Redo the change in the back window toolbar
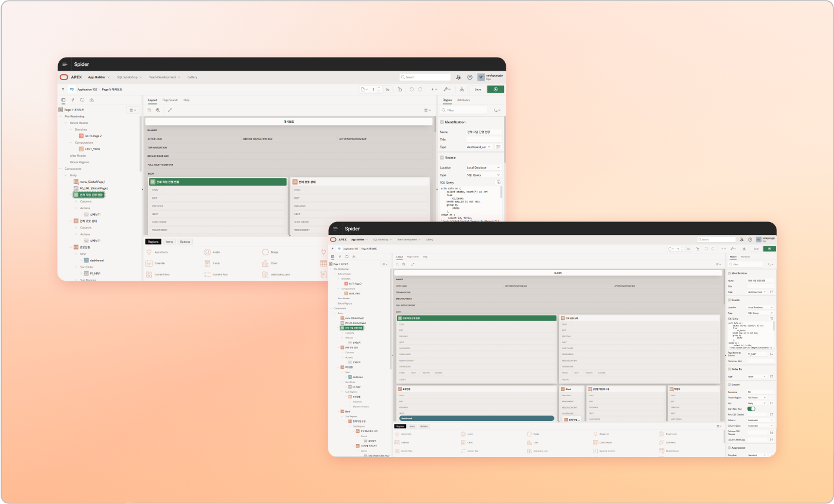The width and height of the screenshot is (834, 504). 420,89
